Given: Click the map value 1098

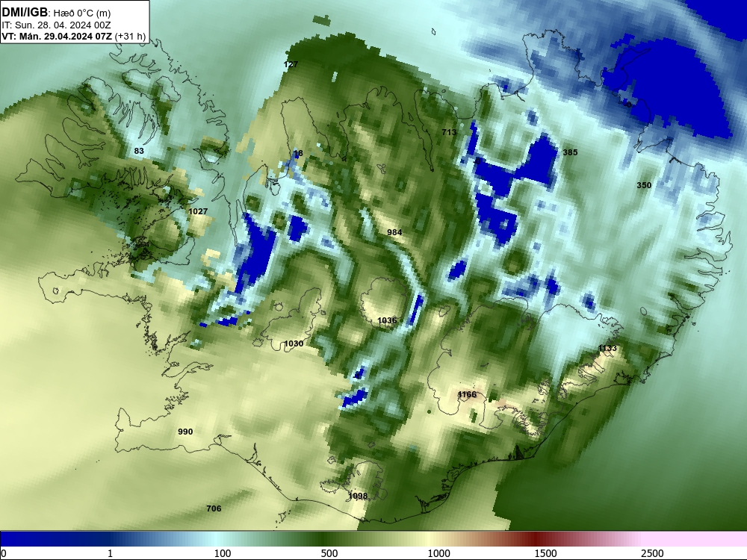Looking at the screenshot, I should (x=358, y=497).
